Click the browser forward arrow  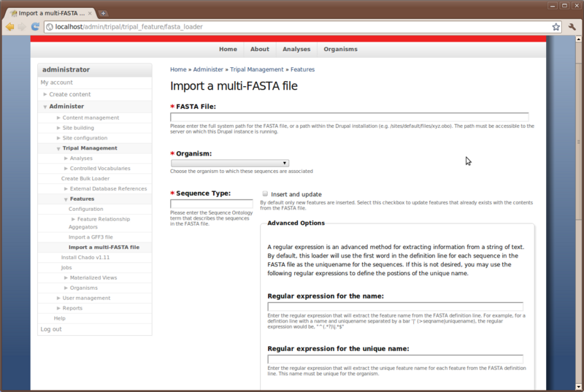tap(22, 27)
